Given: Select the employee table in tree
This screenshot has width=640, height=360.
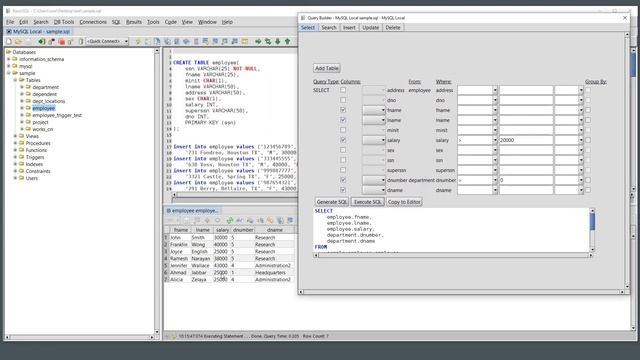Looking at the screenshot, I should [44, 108].
